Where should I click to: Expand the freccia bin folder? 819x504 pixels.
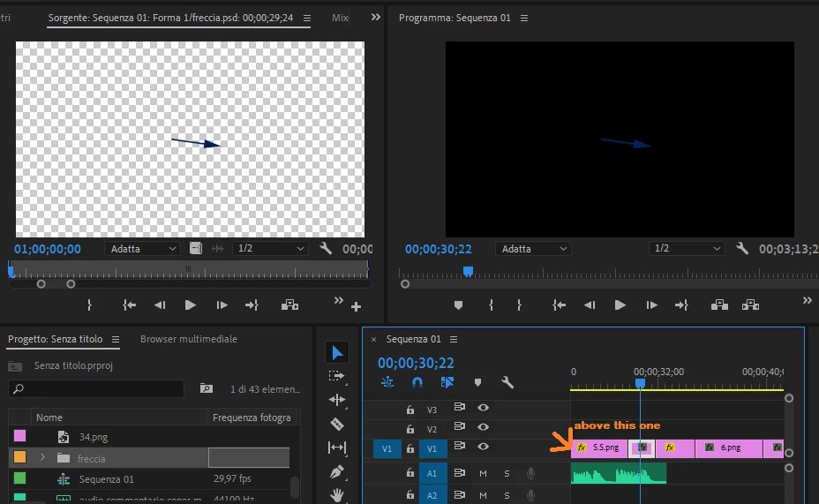42,458
